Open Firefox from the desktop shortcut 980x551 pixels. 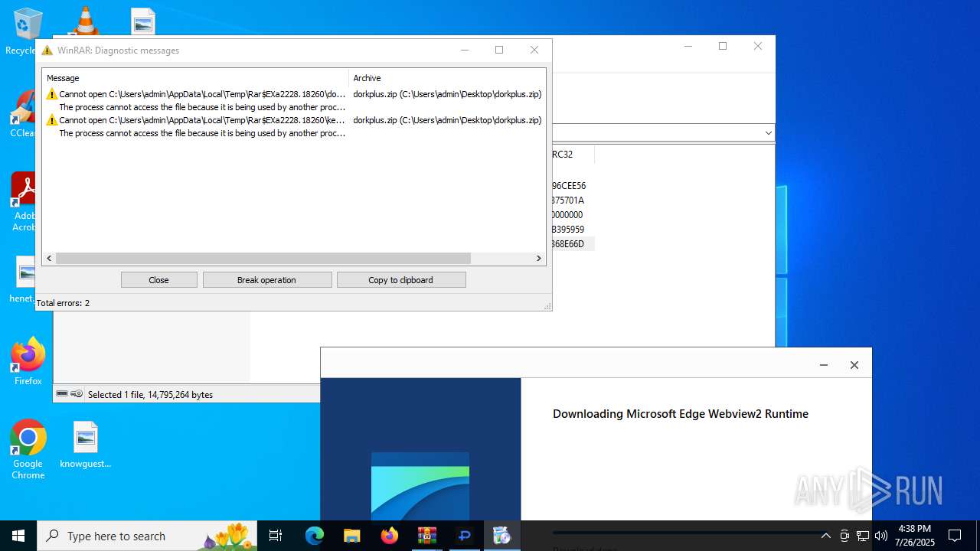pos(28,361)
